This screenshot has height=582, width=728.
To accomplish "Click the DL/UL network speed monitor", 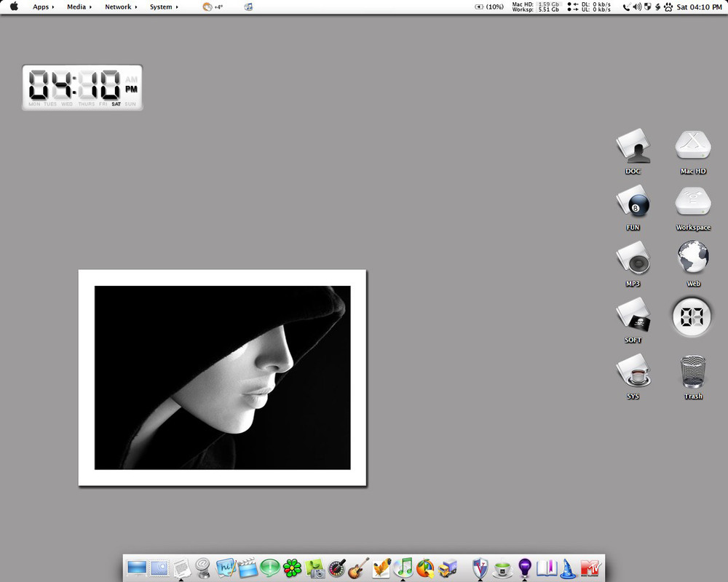I will [x=589, y=7].
